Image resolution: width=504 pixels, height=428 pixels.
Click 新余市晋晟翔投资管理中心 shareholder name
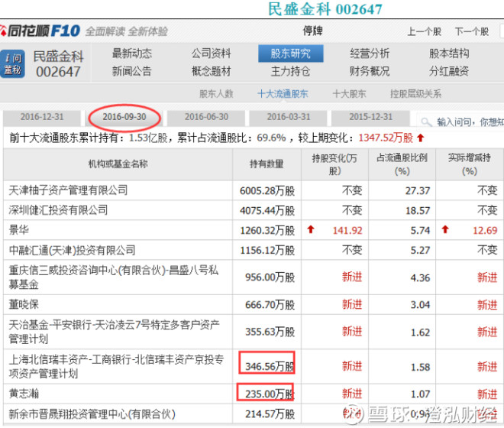tap(92, 413)
